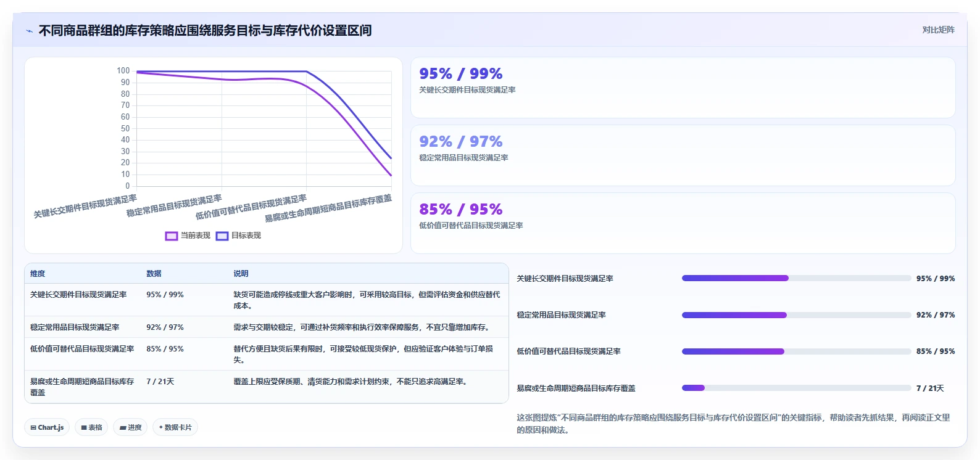Click the 低价值可替代品目标现货满足率 progress bar
This screenshot has height=460, width=980.
tap(796, 351)
